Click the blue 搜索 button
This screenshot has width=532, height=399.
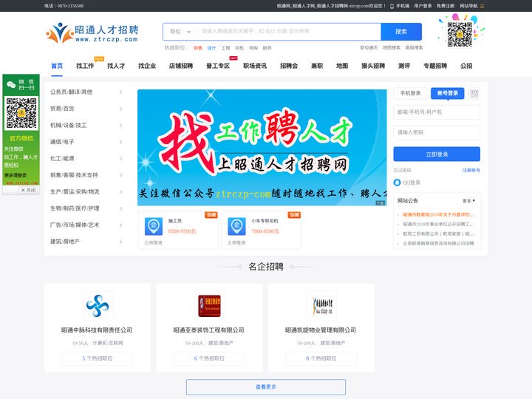[401, 32]
